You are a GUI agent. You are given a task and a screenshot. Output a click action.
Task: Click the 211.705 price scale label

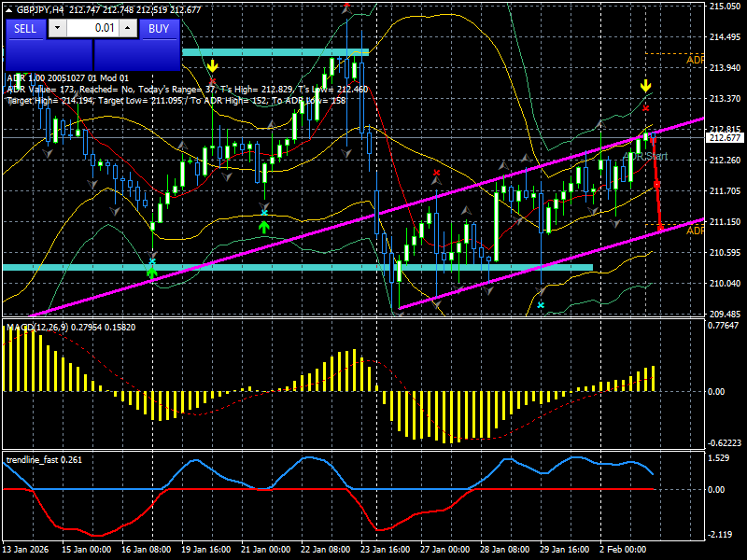point(725,191)
